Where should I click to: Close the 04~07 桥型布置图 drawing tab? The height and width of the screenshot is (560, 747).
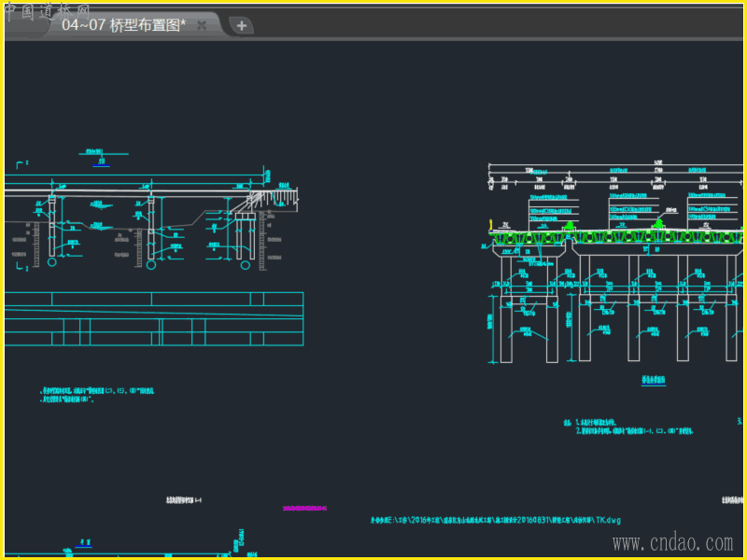pyautogui.click(x=202, y=26)
